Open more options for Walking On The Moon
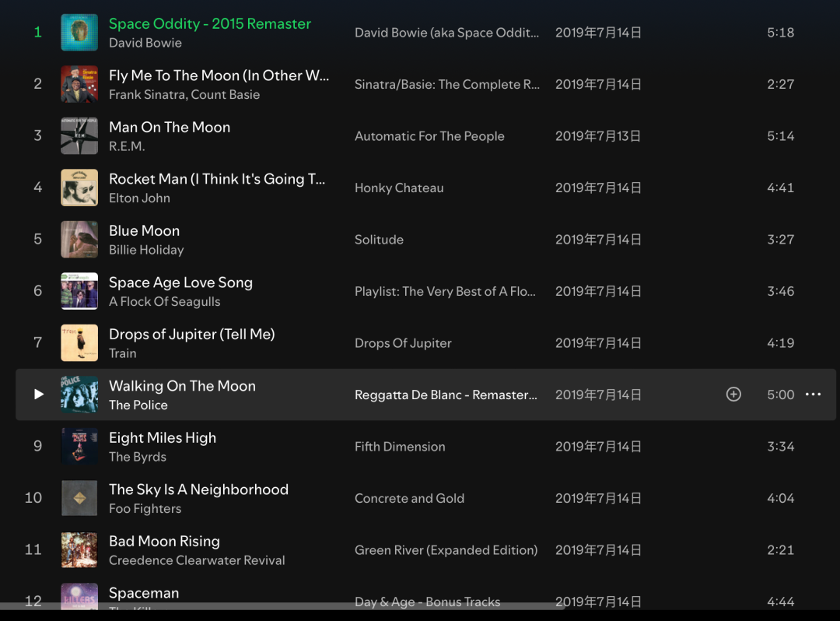This screenshot has height=621, width=840. point(813,395)
